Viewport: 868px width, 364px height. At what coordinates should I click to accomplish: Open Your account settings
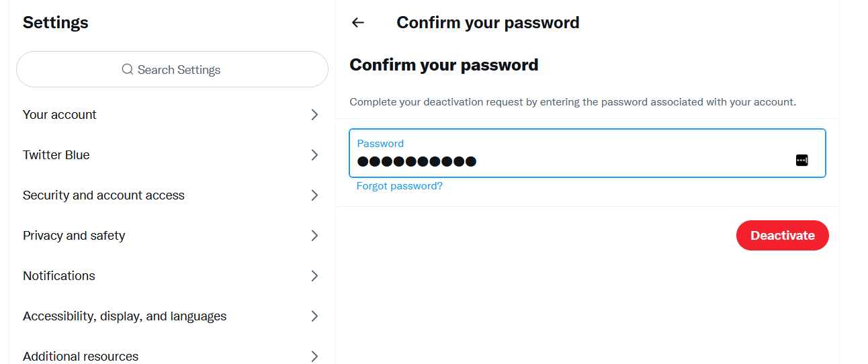pyautogui.click(x=60, y=115)
